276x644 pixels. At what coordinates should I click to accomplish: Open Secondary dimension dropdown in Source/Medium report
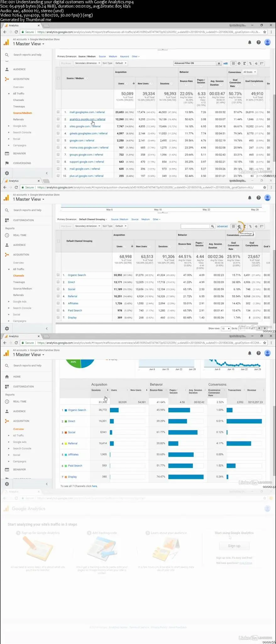click(x=87, y=63)
